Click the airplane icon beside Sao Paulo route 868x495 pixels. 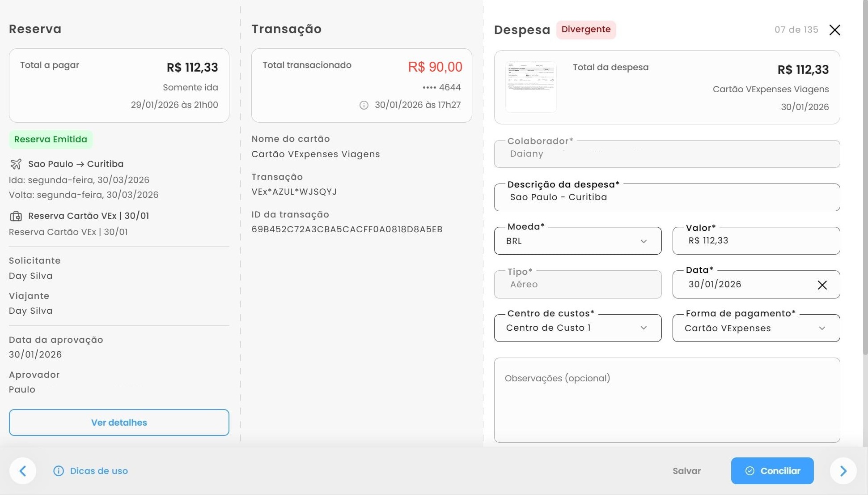16,164
